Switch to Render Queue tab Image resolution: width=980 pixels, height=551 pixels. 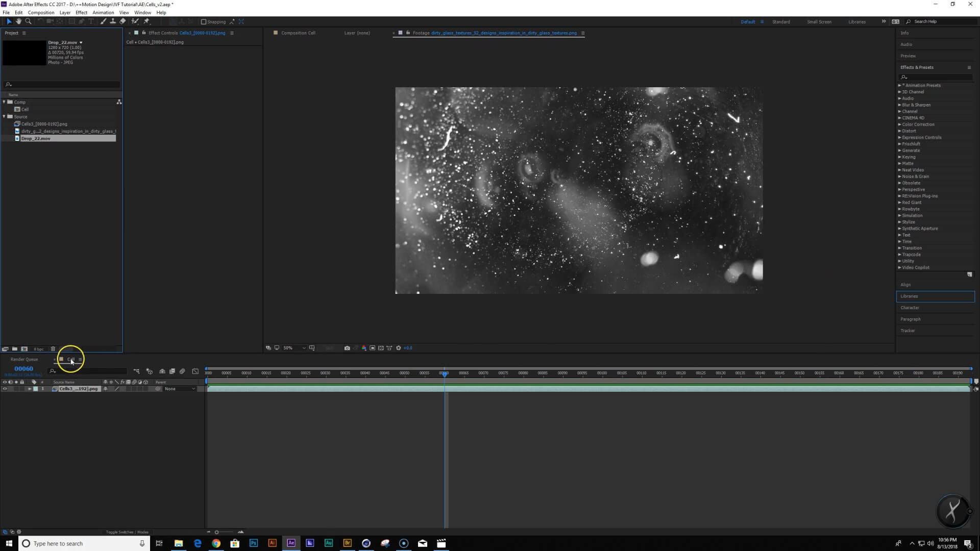coord(24,359)
